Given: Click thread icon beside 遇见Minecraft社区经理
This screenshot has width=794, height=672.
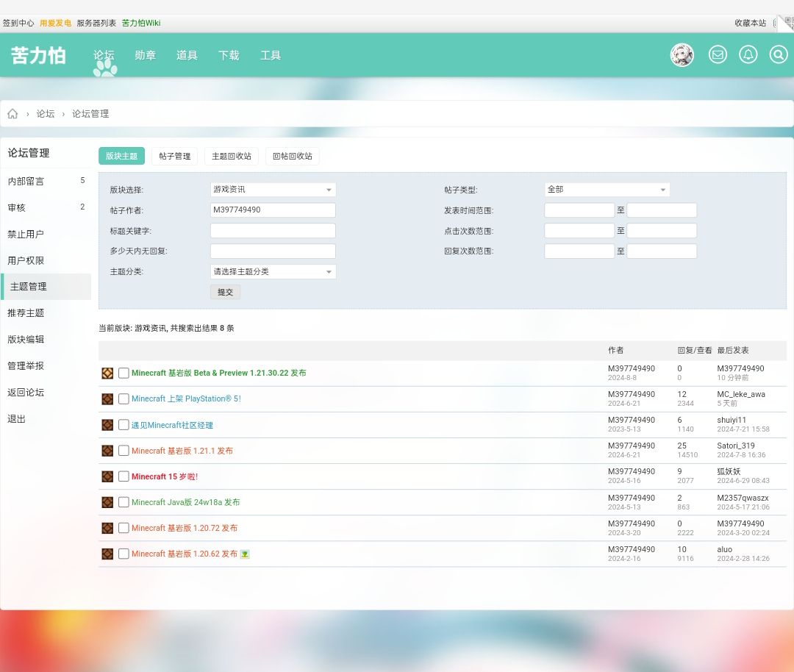Looking at the screenshot, I should coord(107,425).
